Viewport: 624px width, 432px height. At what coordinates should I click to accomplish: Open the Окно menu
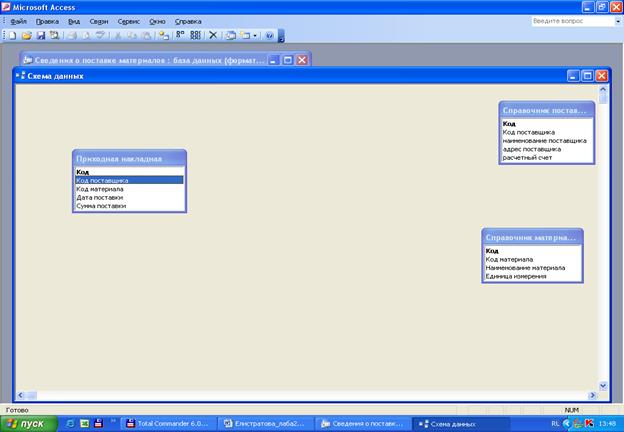click(x=157, y=21)
